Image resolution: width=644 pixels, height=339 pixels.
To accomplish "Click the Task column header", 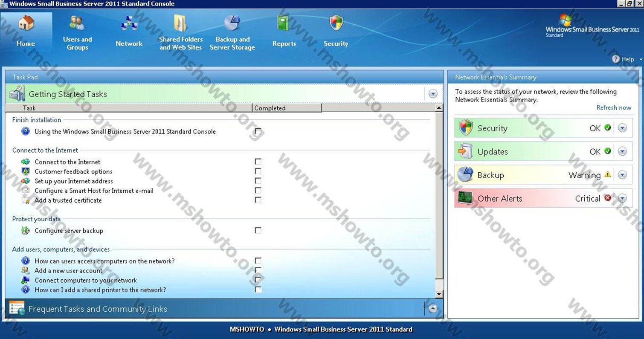I will [129, 108].
